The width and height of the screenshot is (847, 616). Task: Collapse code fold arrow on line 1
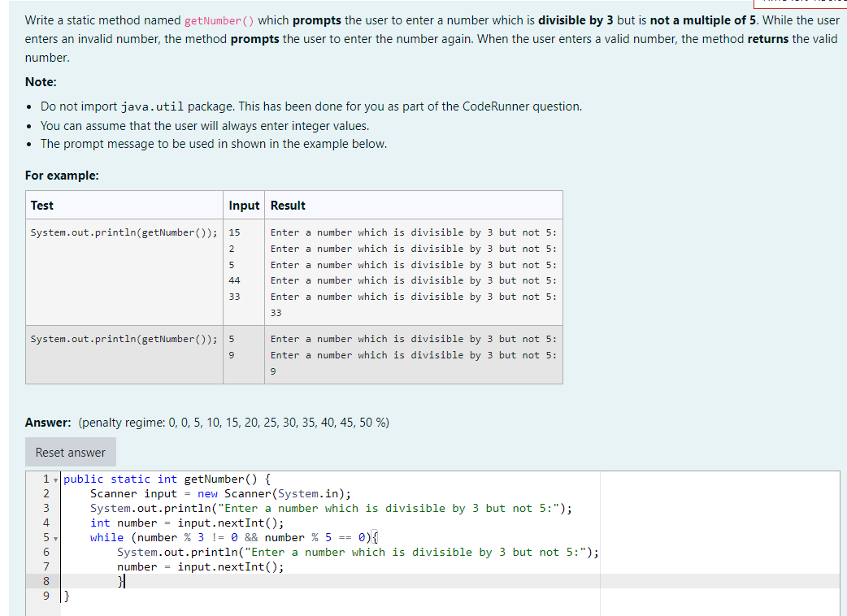[x=55, y=480]
